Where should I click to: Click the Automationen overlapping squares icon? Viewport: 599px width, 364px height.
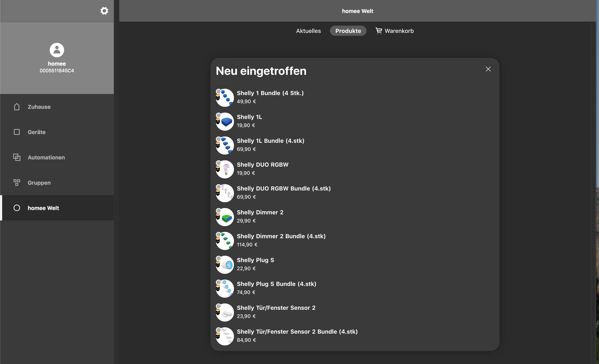pos(17,157)
